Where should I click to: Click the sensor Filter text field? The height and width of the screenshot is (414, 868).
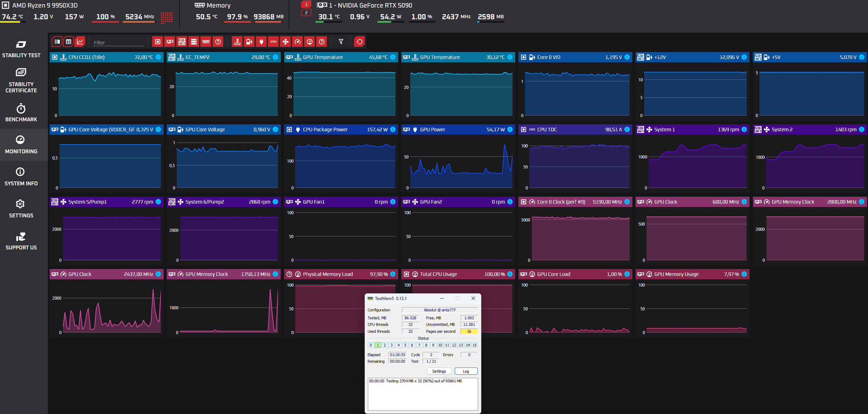[118, 43]
